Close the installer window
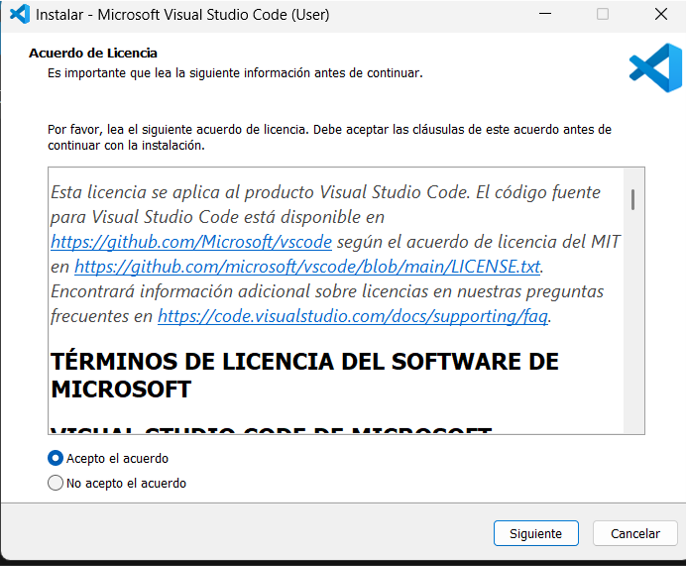 click(661, 14)
